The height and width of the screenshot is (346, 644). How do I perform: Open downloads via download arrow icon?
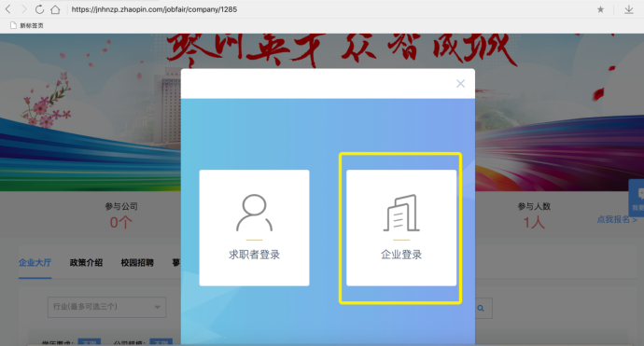[629, 9]
